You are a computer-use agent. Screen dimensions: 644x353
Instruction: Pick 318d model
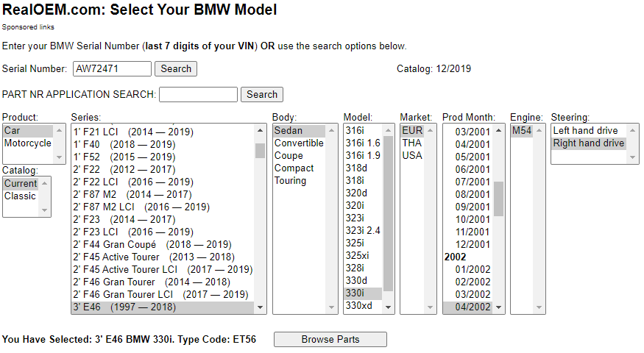[x=363, y=168]
